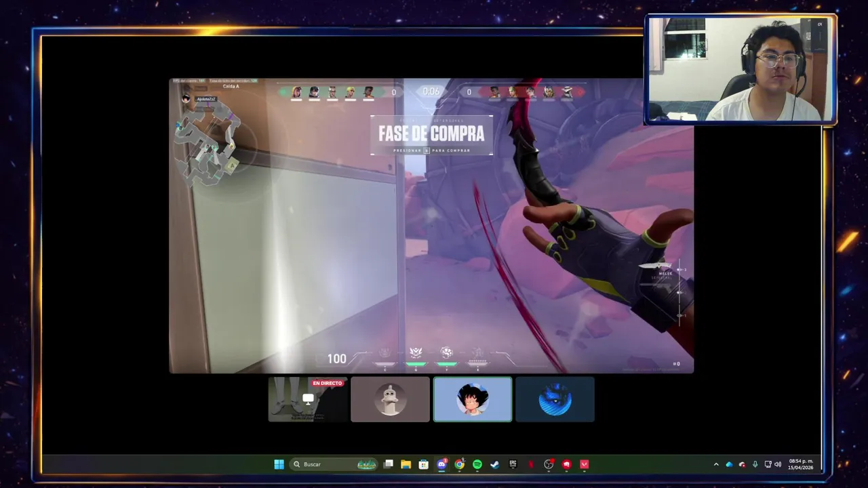Open Epic Games Launcher from taskbar
The width and height of the screenshot is (868, 488).
pyautogui.click(x=513, y=464)
